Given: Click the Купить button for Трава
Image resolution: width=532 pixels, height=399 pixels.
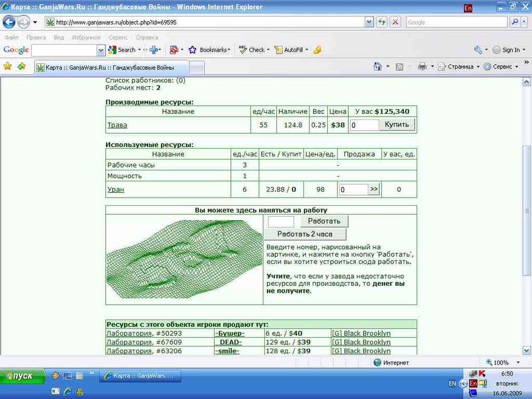Looking at the screenshot, I should (396, 125).
